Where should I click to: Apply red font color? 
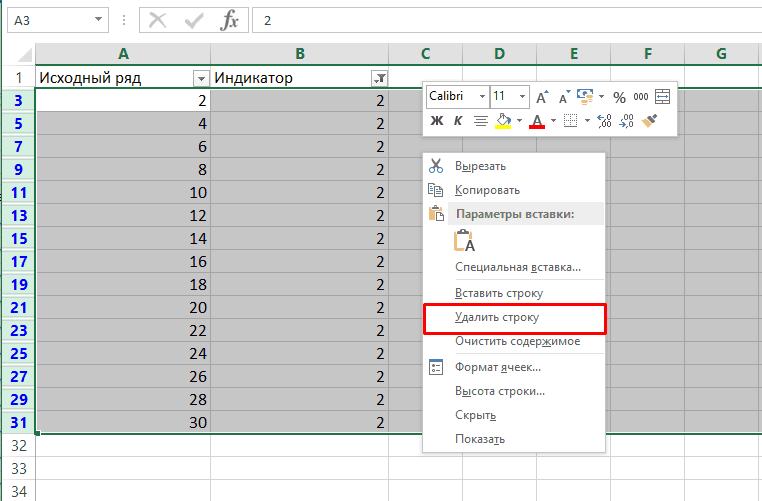[537, 121]
